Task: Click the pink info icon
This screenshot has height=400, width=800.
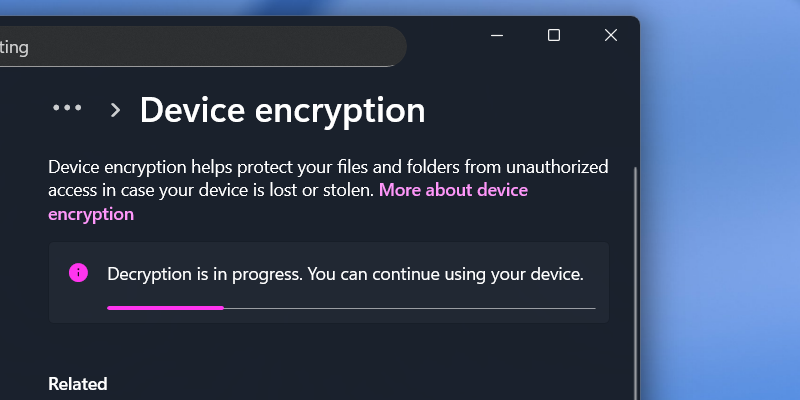Action: click(x=77, y=273)
